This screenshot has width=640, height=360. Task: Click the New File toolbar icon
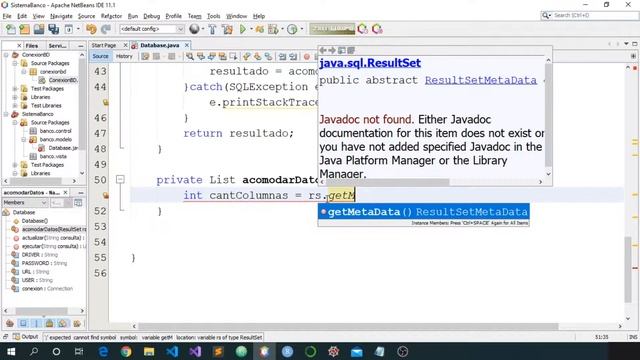11,29
